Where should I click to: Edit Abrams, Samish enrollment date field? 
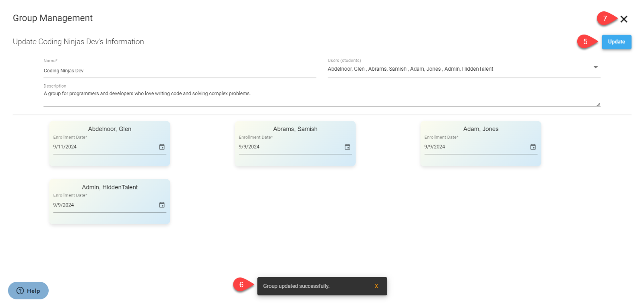(x=288, y=147)
